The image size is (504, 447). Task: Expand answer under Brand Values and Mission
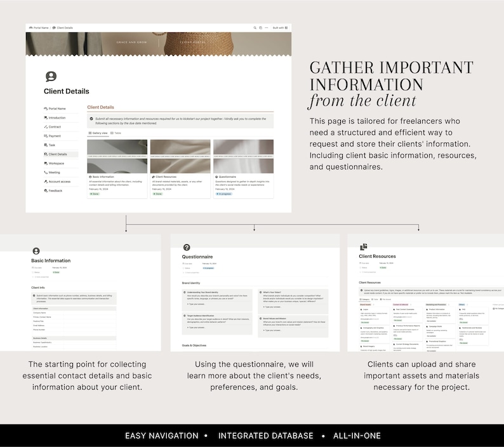point(272,330)
